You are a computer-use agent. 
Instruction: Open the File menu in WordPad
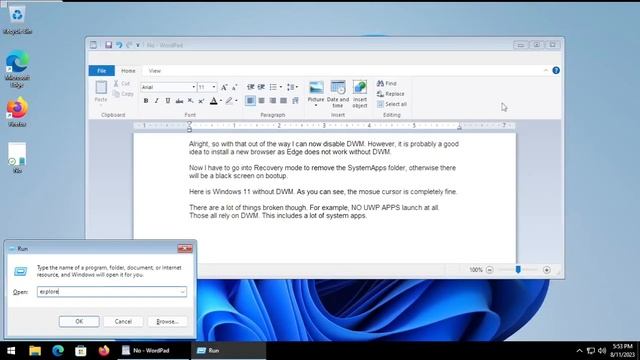tap(102, 71)
